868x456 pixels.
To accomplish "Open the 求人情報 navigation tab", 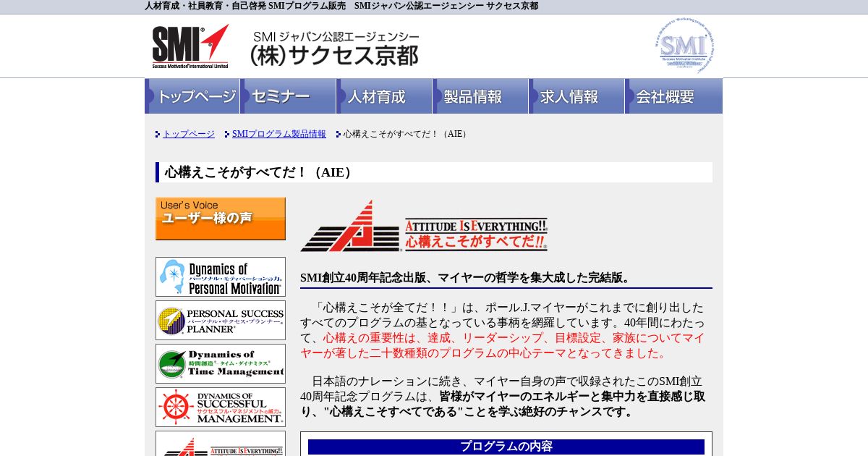I will [x=577, y=96].
